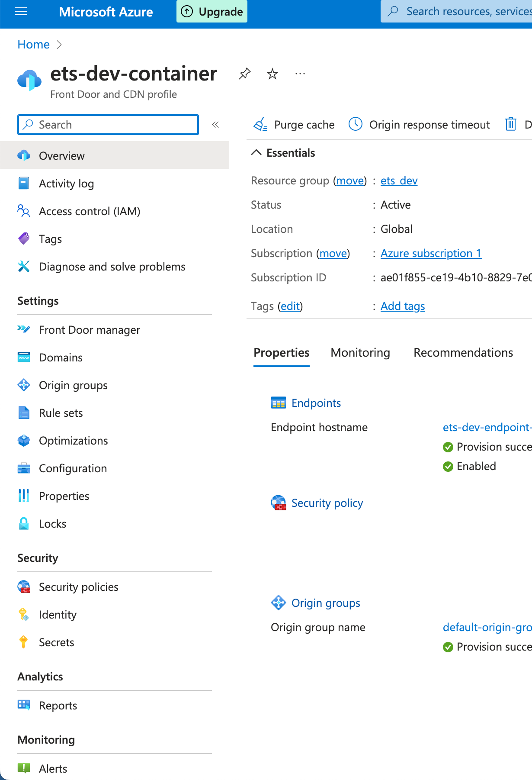Image resolution: width=532 pixels, height=780 pixels.
Task: Click the Reports chart icon
Action: tap(24, 705)
